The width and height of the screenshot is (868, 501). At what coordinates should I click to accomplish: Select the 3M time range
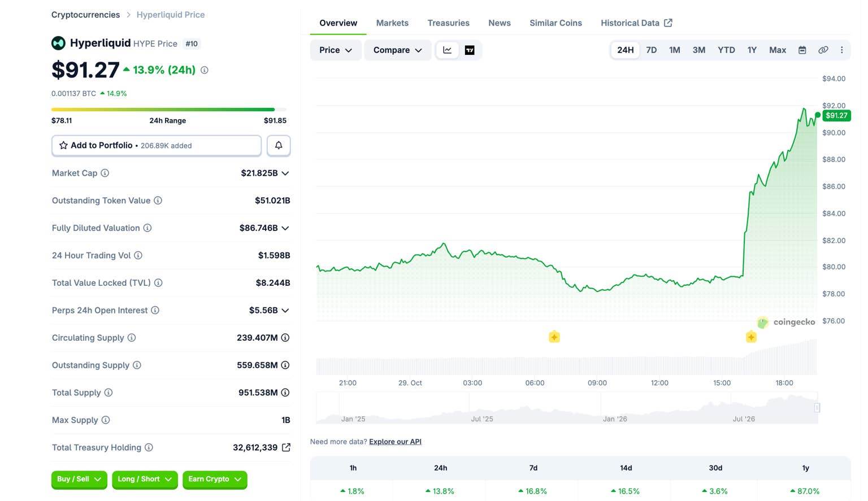click(x=699, y=50)
